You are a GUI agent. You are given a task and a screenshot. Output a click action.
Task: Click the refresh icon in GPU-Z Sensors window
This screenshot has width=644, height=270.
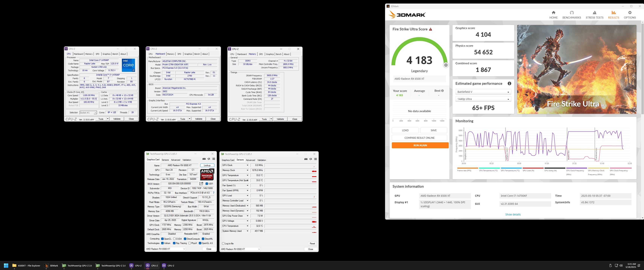tap(311, 159)
